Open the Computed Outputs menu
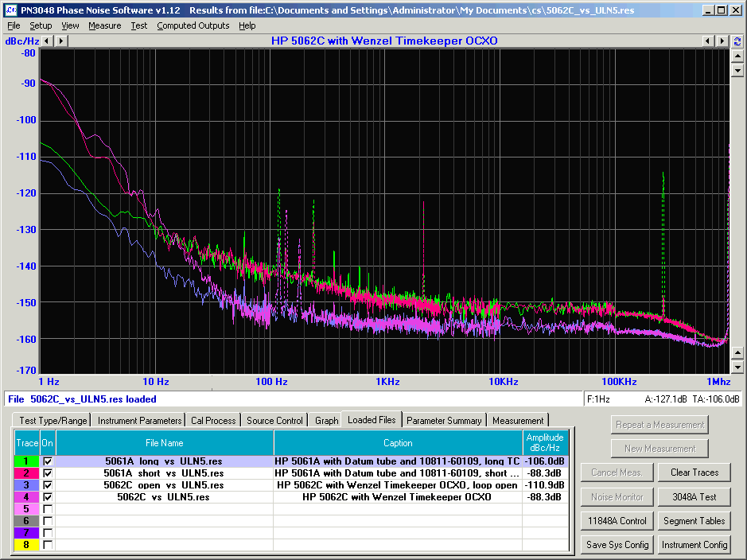Viewport: 747px width, 560px height. [x=193, y=25]
